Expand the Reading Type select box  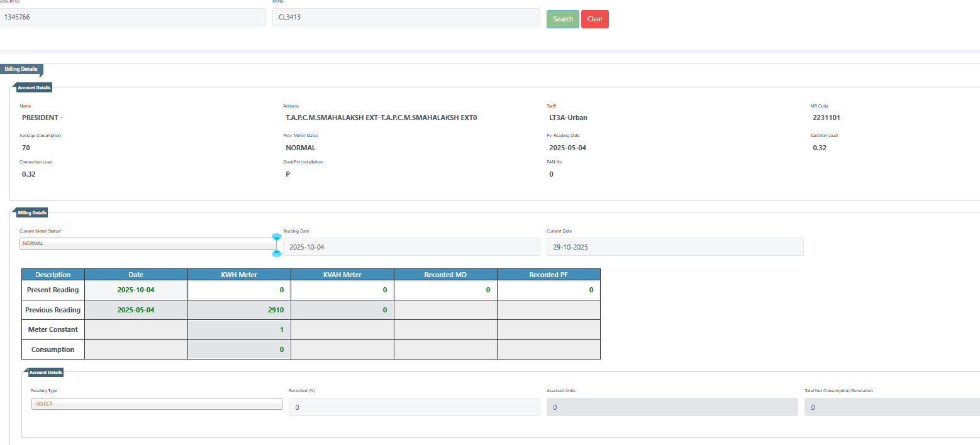click(157, 404)
